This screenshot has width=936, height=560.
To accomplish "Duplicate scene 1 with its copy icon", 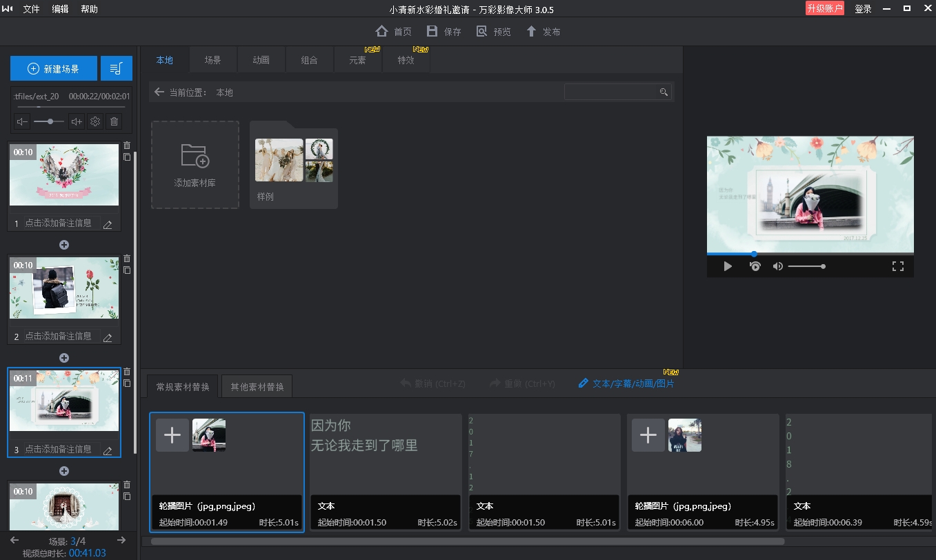I will coord(127,157).
